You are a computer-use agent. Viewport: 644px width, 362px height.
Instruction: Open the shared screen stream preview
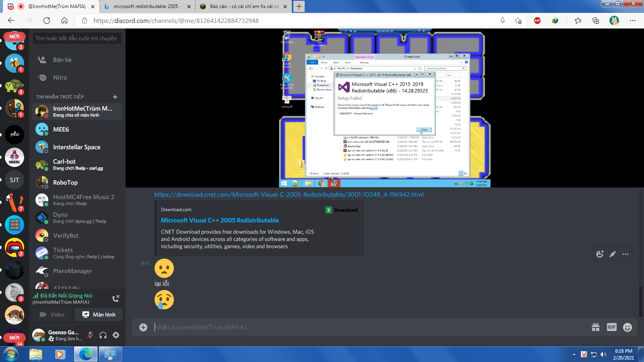click(385, 108)
